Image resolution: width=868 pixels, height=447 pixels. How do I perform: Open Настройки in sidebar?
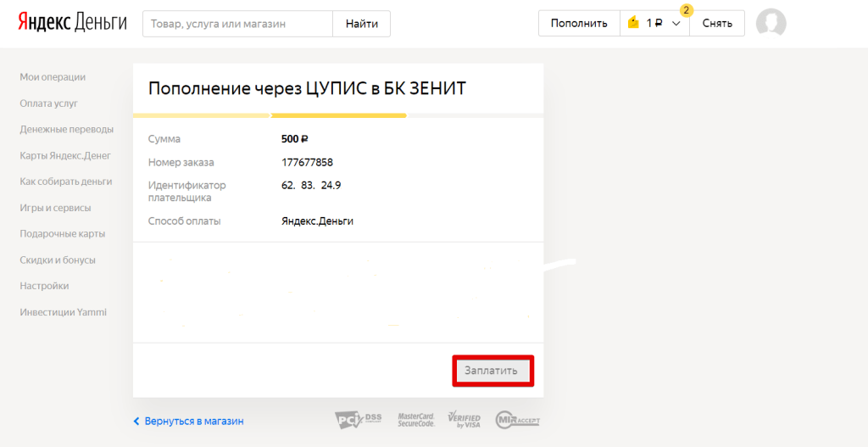click(44, 286)
